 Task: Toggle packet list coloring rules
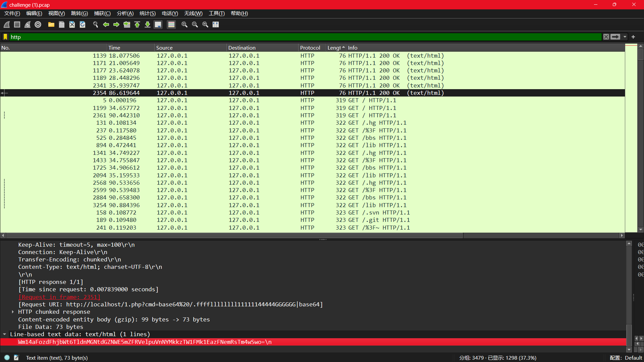click(x=171, y=24)
